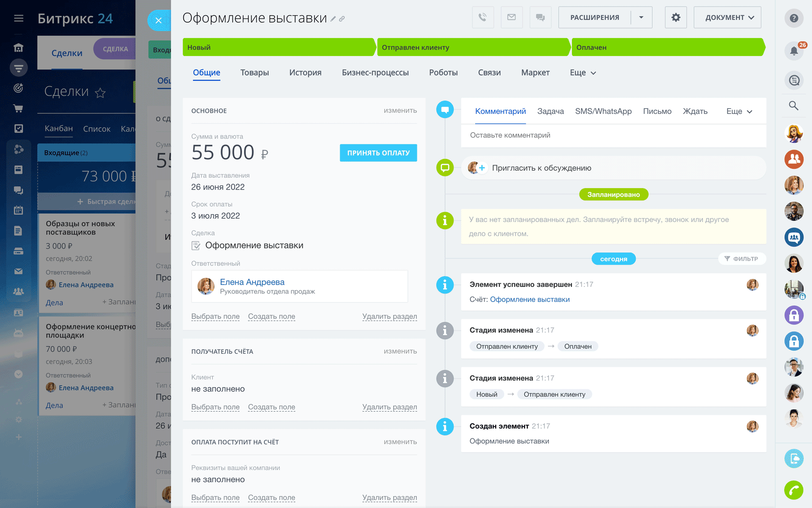Expand the РАСШИРЕНИЯ dropdown arrow

click(641, 17)
